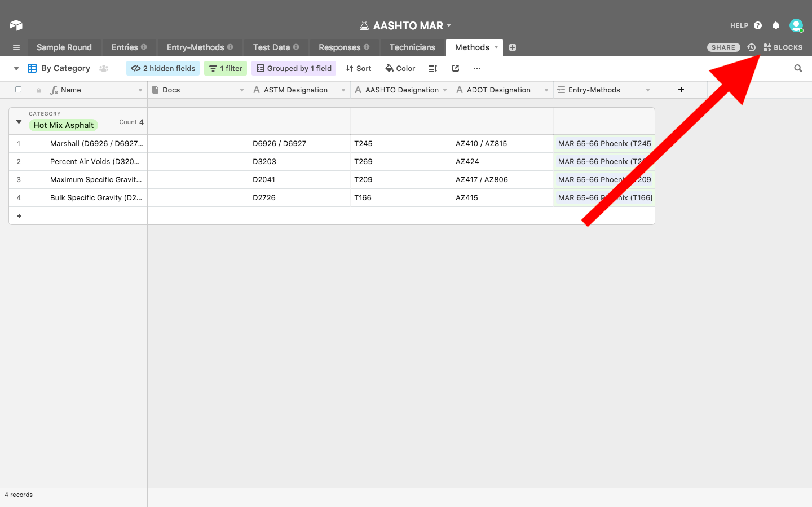Add new record in Hot Mix Asphalt group
Viewport: 812px width, 507px height.
19,216
